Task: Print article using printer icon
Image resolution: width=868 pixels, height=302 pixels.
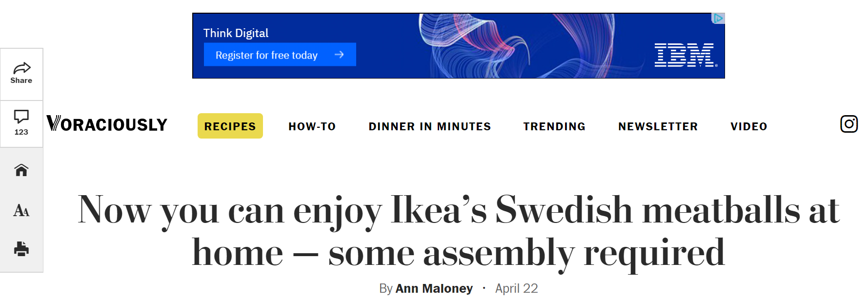Action: pos(21,249)
